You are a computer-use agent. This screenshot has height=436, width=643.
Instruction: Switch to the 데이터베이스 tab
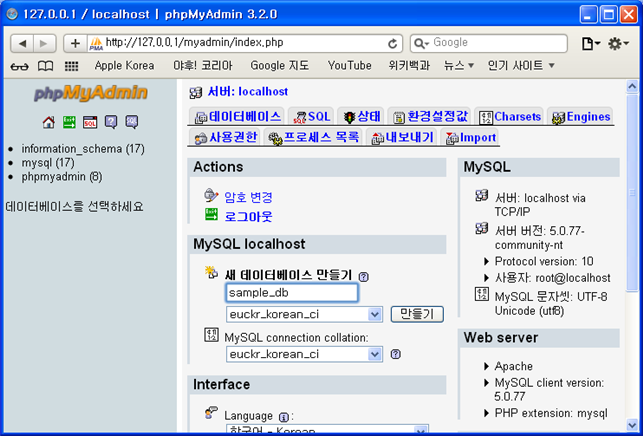pos(238,116)
